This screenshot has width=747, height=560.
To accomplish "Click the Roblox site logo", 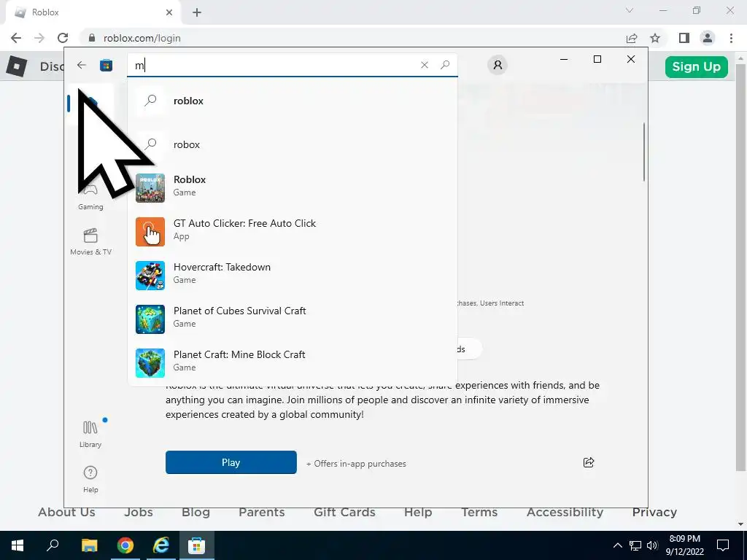I will click(17, 66).
